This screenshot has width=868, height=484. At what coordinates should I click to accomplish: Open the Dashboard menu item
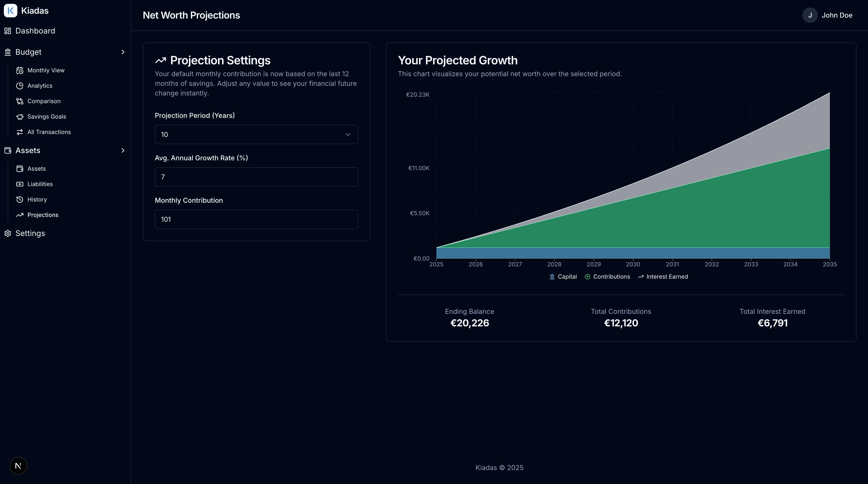click(35, 31)
